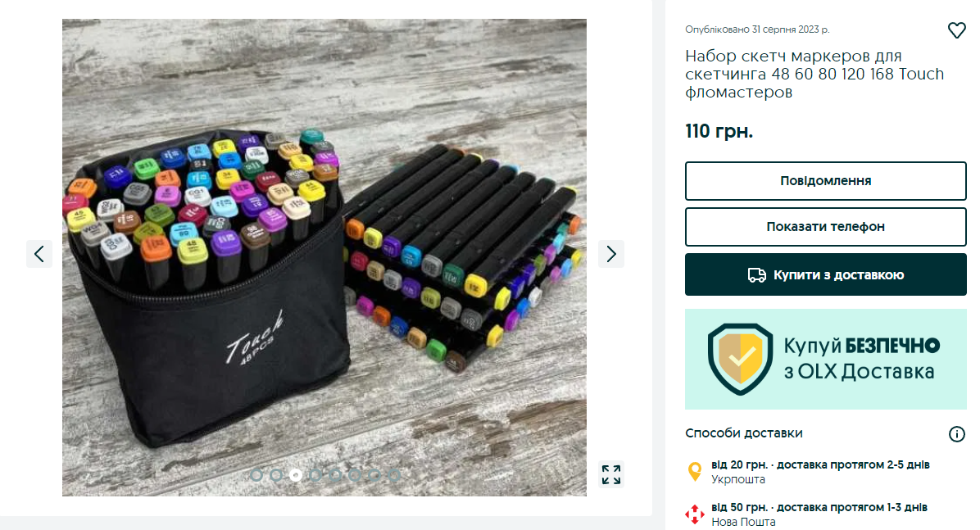This screenshot has height=530, width=980.
Task: Select the second photo carousel dot
Action: [276, 475]
